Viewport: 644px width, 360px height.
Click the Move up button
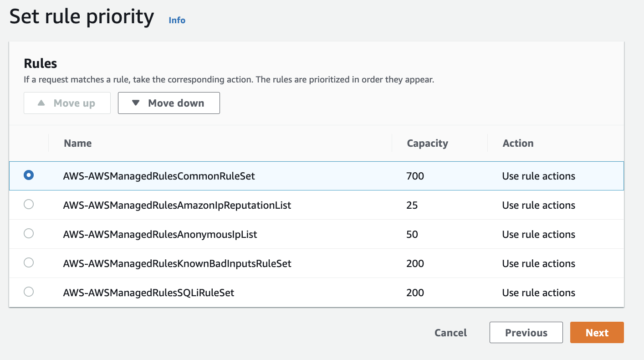pos(67,103)
